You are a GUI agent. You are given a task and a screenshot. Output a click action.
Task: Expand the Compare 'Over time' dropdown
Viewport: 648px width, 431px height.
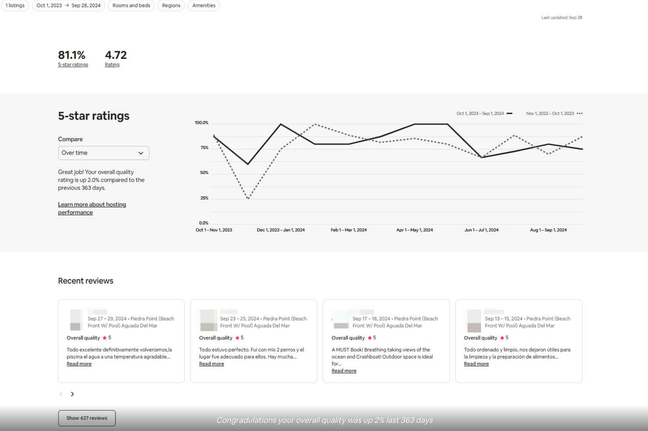103,153
